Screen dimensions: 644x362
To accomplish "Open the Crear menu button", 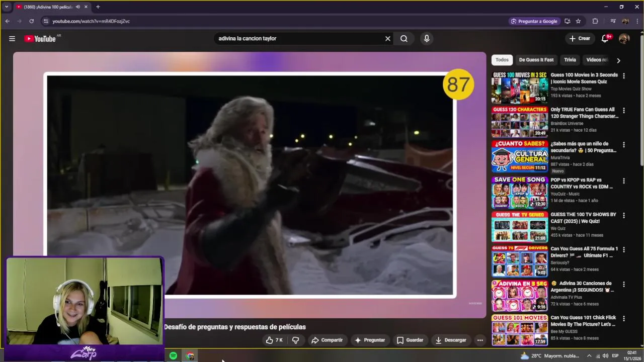I will (580, 39).
